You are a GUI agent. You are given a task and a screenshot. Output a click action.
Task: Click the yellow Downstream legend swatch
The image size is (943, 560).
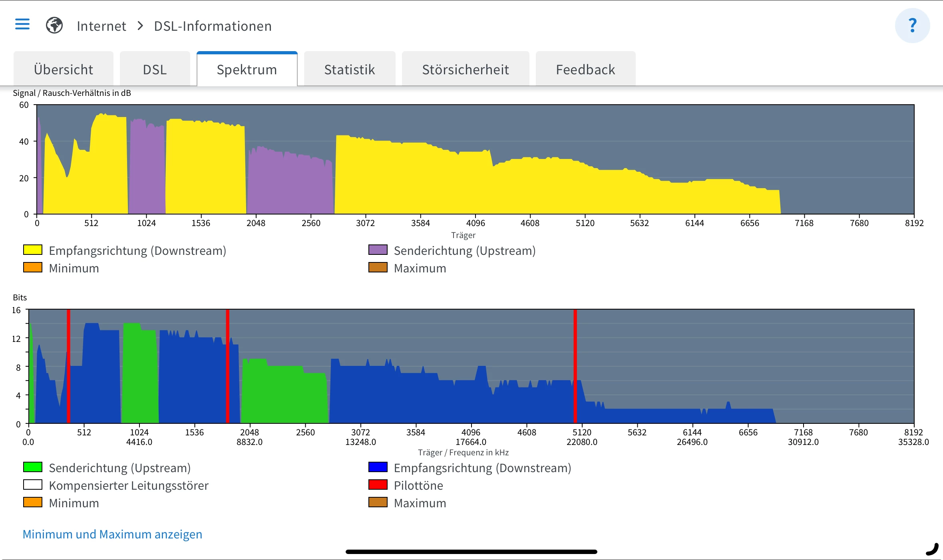click(x=33, y=250)
